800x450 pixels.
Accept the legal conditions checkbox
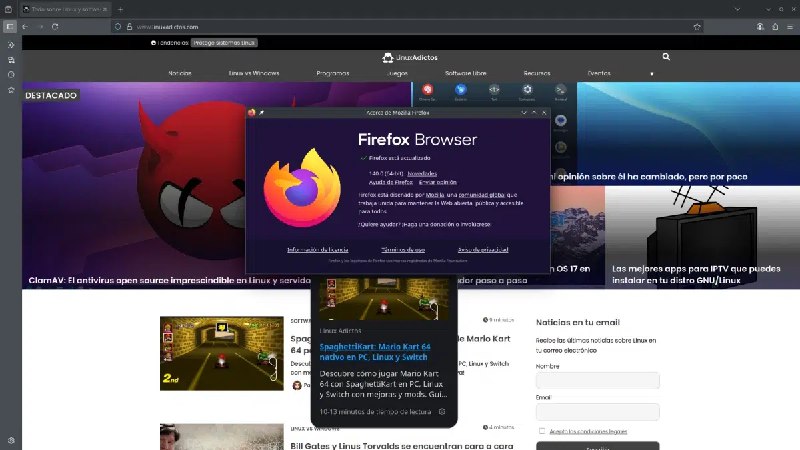pyautogui.click(x=542, y=431)
